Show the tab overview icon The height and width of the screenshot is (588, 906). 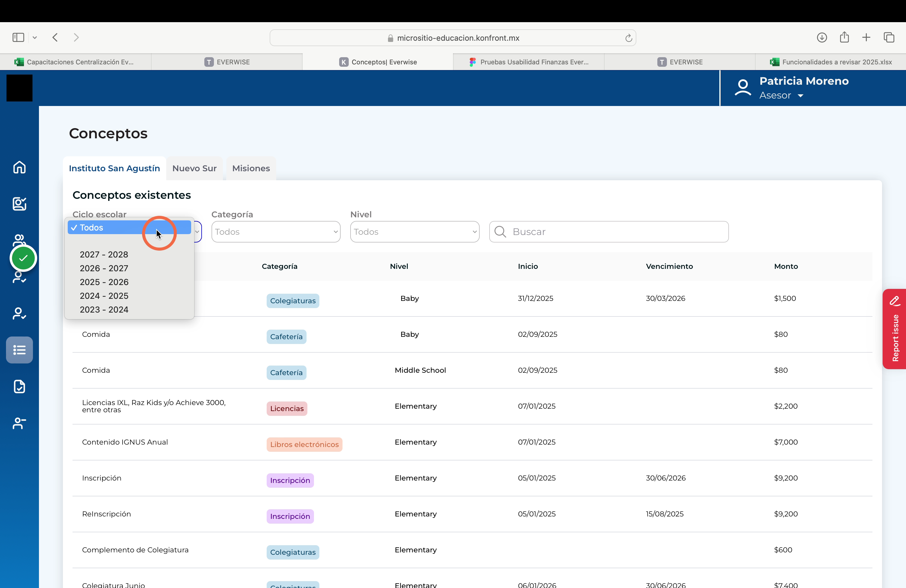click(x=889, y=37)
